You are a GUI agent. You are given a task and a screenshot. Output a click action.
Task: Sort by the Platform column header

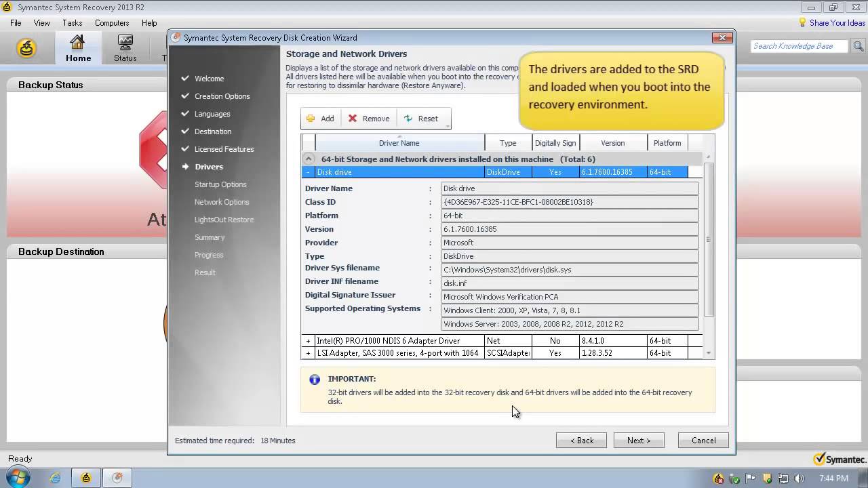(667, 143)
